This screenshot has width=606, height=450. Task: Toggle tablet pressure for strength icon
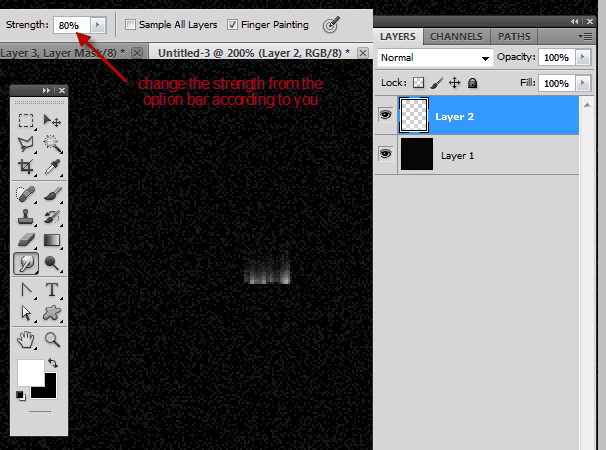pyautogui.click(x=331, y=25)
